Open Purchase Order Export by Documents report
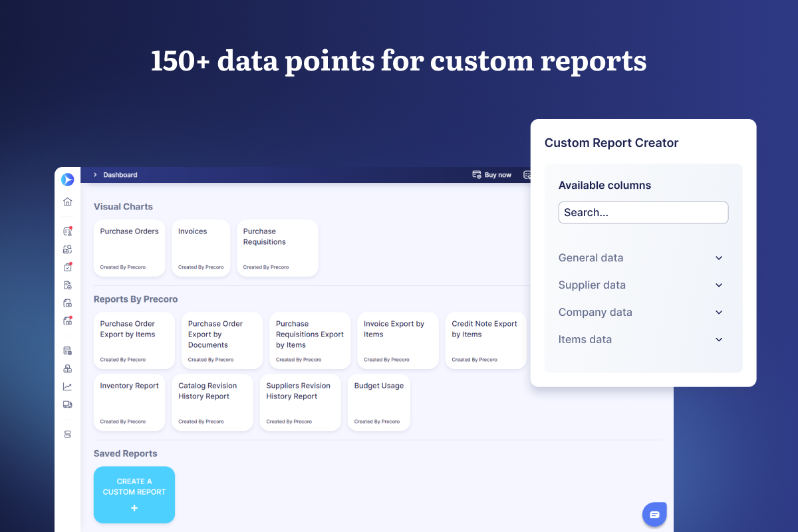The image size is (798, 532). click(x=222, y=340)
